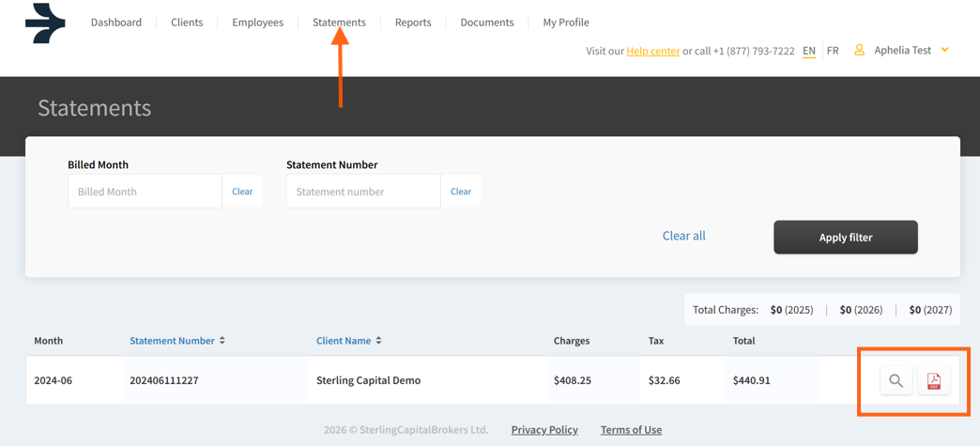Viewport: 980px width, 446px height.
Task: Navigate to Reports
Action: 413,23
